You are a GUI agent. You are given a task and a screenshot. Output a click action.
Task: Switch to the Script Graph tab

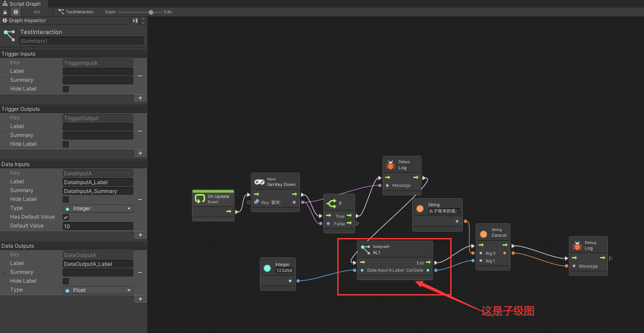coord(22,4)
